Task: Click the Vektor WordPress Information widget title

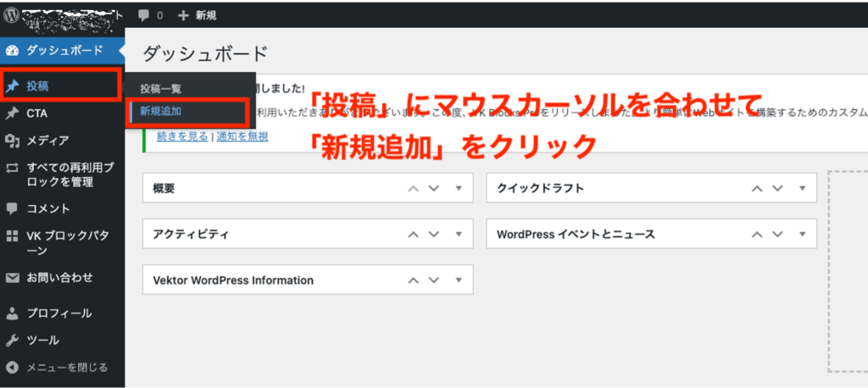Action: [x=233, y=280]
